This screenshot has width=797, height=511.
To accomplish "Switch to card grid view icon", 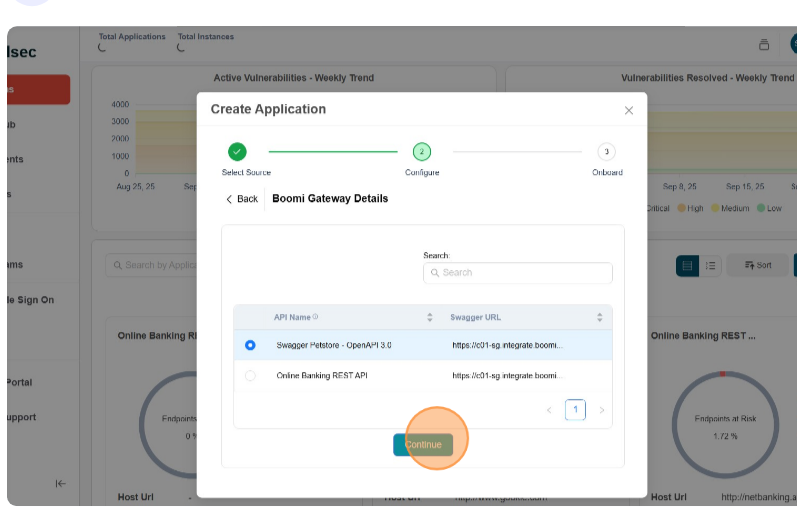I will (687, 265).
